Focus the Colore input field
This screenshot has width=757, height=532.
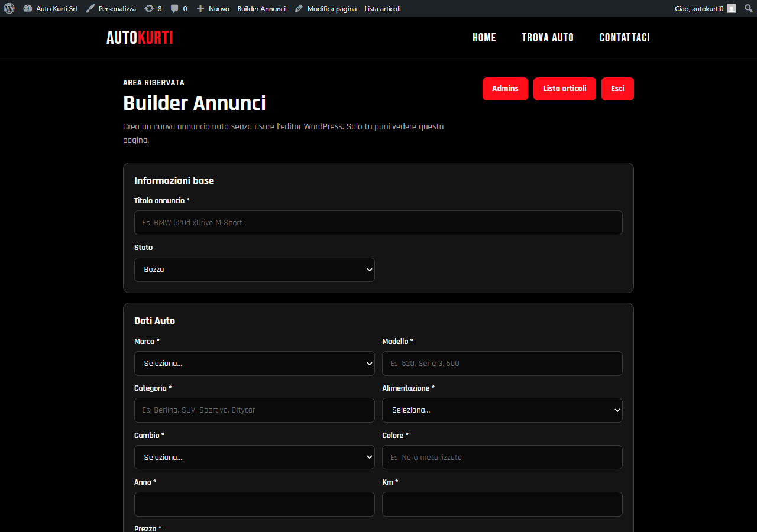point(502,458)
